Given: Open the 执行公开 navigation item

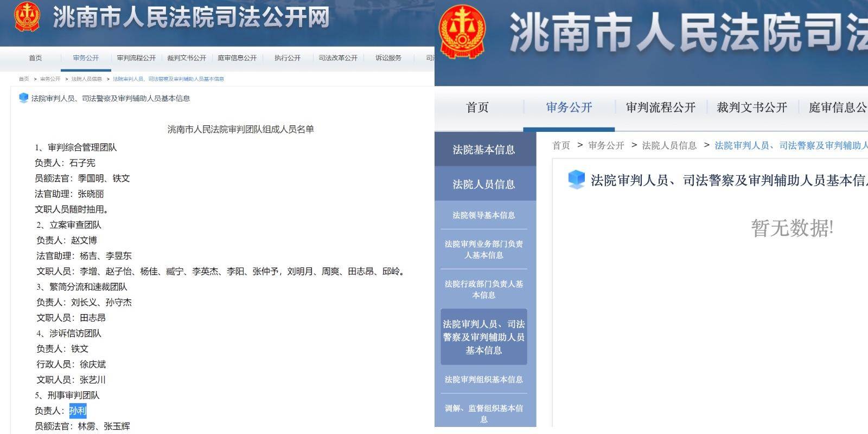Looking at the screenshot, I should click(x=288, y=58).
